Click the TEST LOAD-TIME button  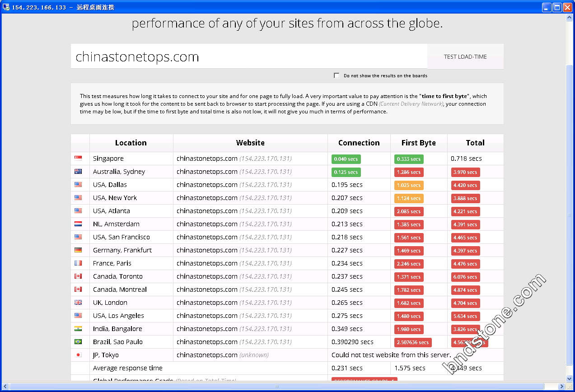click(x=465, y=56)
